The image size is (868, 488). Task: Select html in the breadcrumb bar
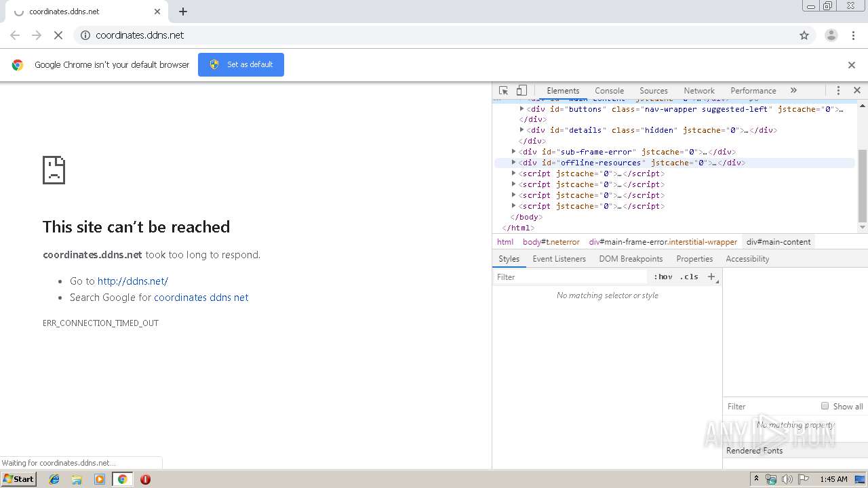(505, 242)
